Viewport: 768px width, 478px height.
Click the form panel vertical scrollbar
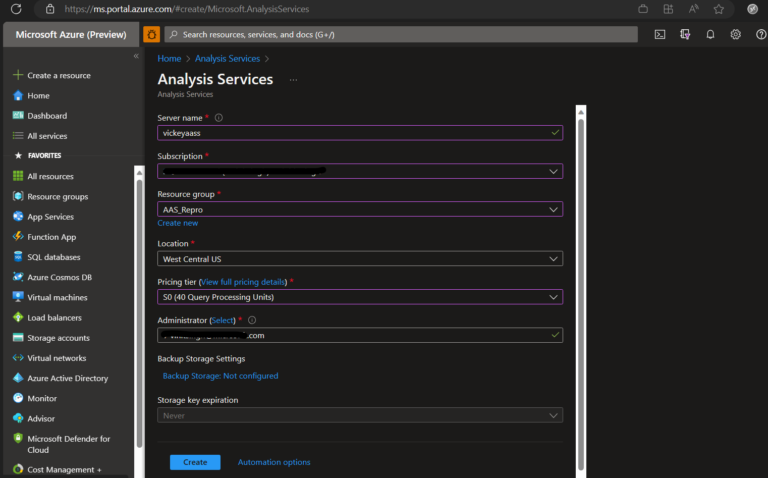pyautogui.click(x=581, y=294)
